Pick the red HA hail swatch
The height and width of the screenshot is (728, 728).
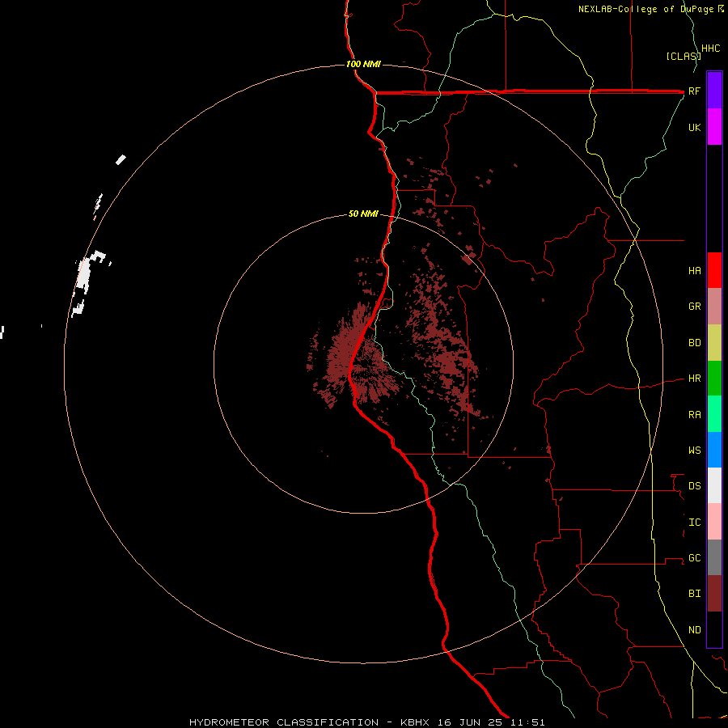(714, 270)
